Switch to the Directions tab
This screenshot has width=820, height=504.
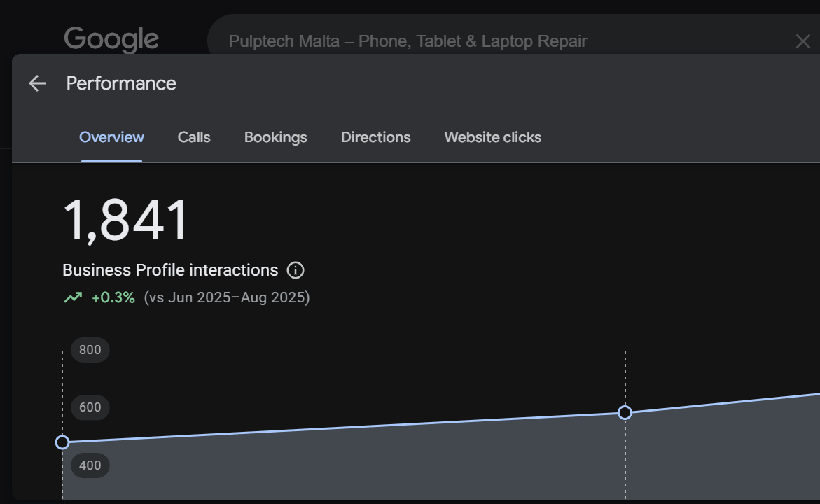tap(375, 137)
